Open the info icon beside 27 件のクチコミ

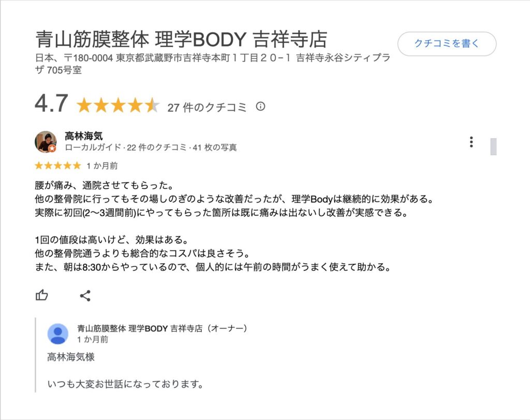pyautogui.click(x=260, y=107)
